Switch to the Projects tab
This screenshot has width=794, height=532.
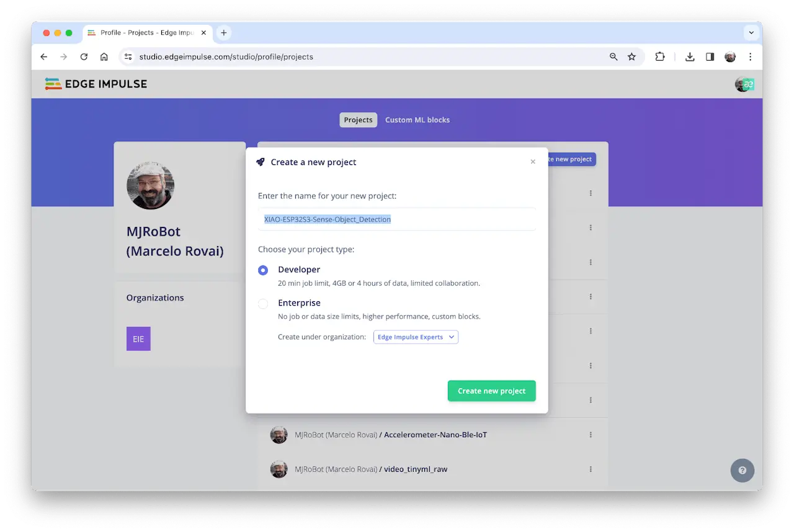(358, 120)
